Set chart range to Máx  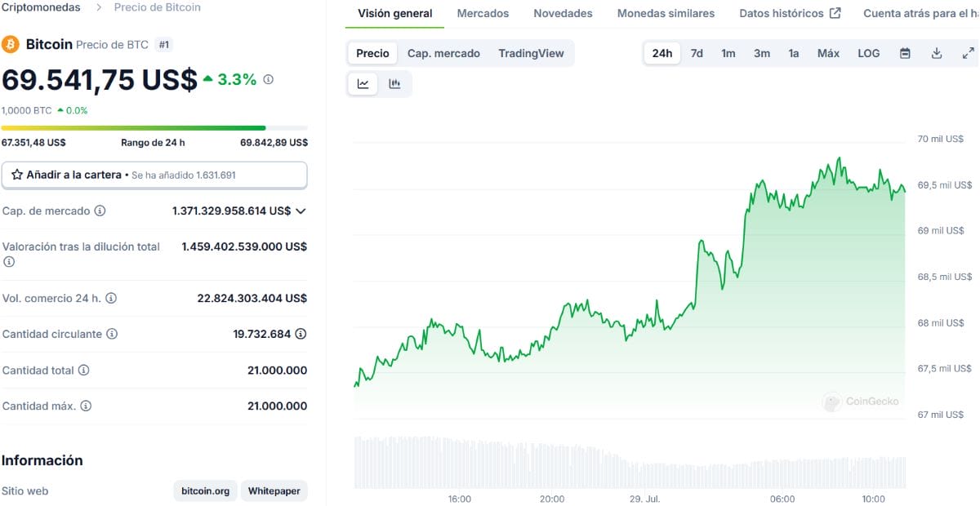828,53
